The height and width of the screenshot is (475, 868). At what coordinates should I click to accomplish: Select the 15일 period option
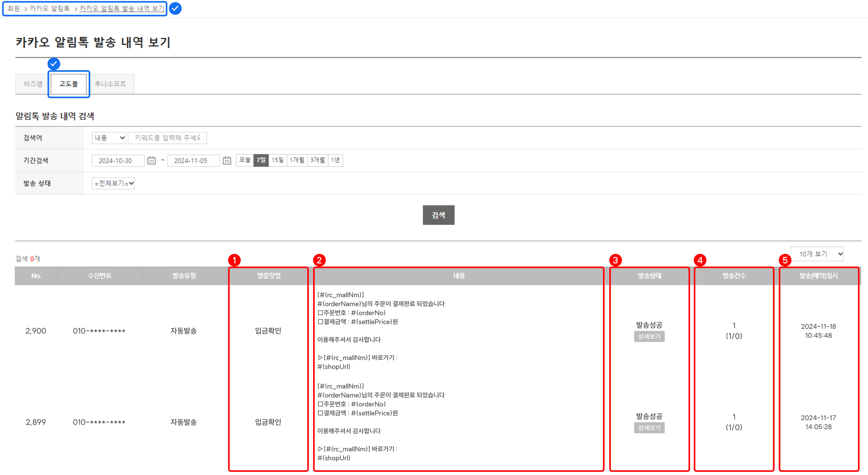(x=278, y=160)
